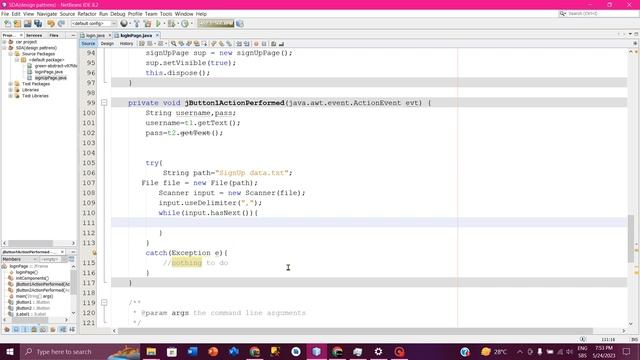Select loginPage.java in the project tree
The image size is (640, 360).
49,72
